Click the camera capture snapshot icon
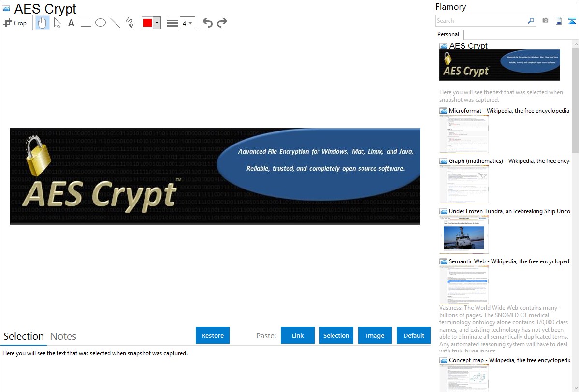579x392 pixels. click(x=545, y=21)
